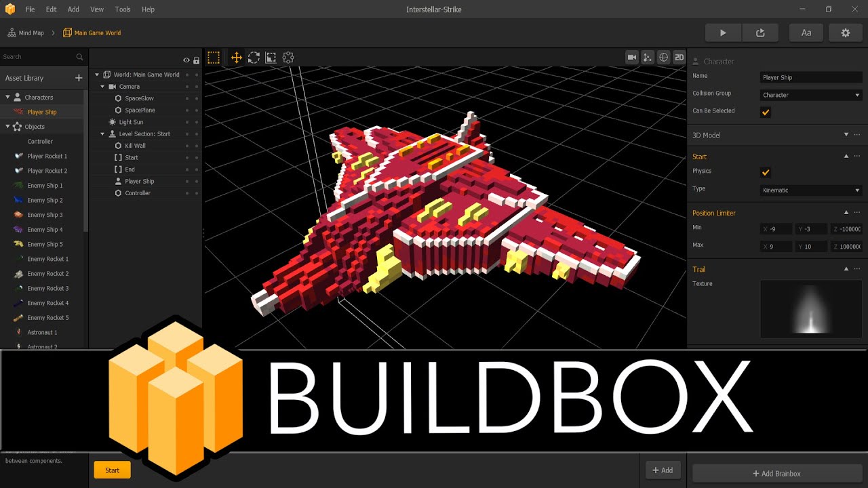
Task: Click the orange Start node button
Action: [x=112, y=470]
